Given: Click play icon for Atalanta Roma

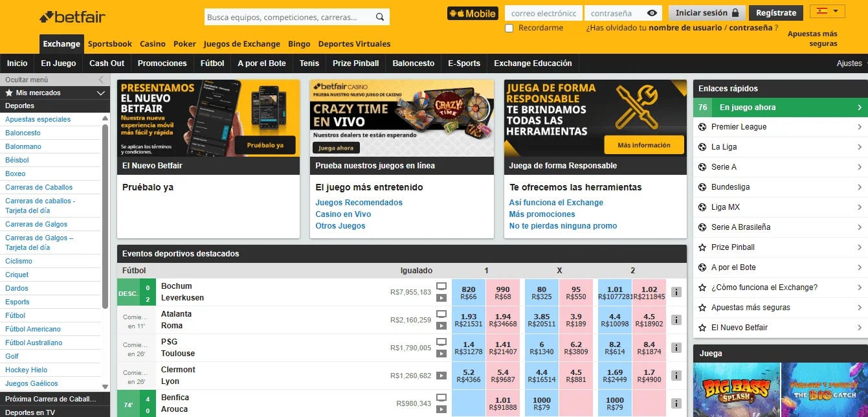Looking at the screenshot, I should [x=441, y=326].
